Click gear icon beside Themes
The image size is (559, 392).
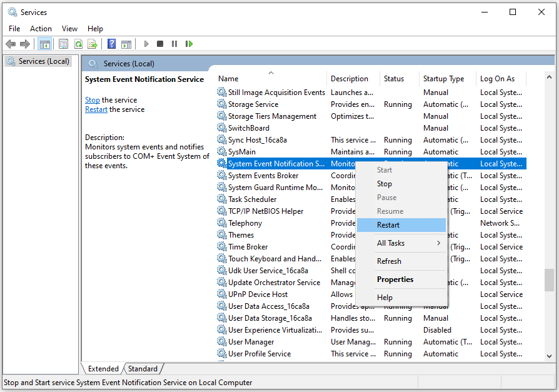[x=222, y=234]
